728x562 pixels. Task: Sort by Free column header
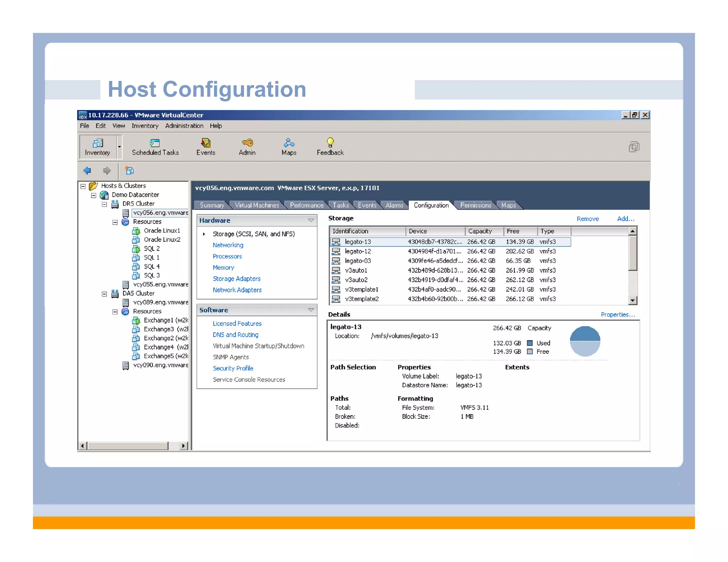click(520, 231)
